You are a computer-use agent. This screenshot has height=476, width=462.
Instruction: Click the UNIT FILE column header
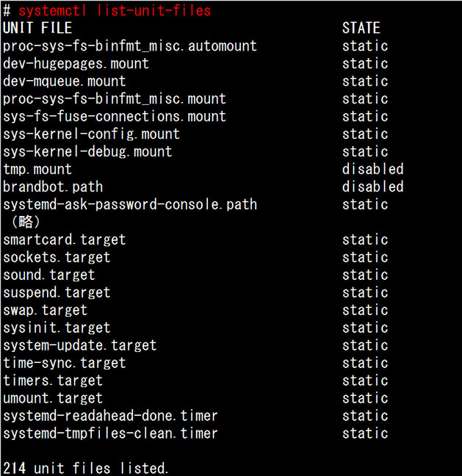click(37, 28)
